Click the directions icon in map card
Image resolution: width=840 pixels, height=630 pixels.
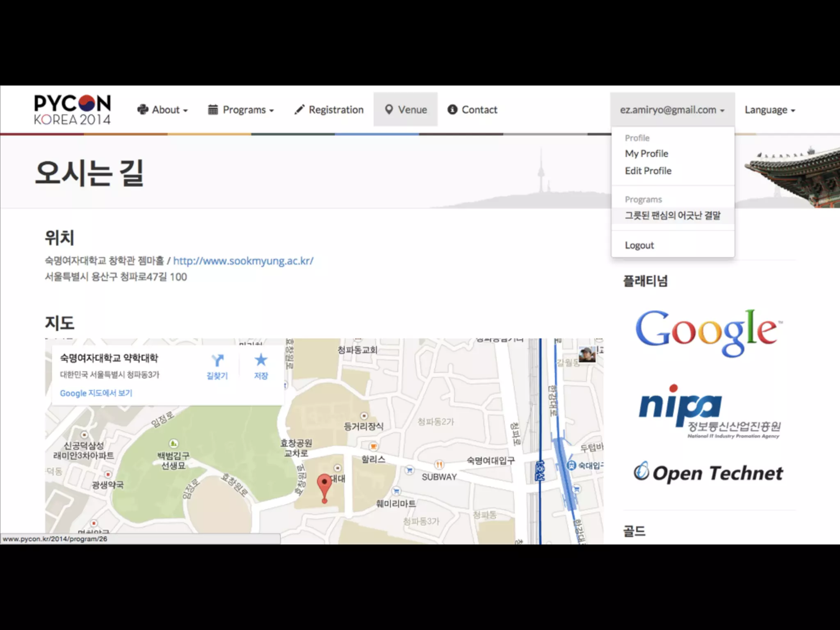[217, 361]
